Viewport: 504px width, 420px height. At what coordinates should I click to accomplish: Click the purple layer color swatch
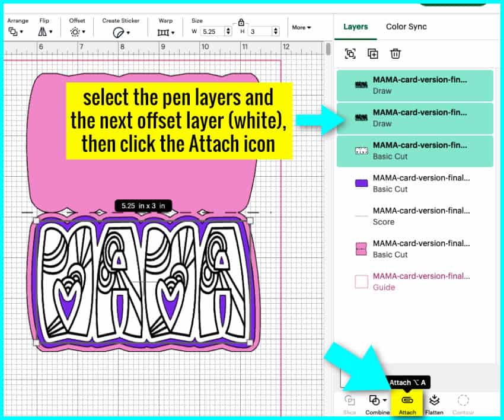coord(361,183)
